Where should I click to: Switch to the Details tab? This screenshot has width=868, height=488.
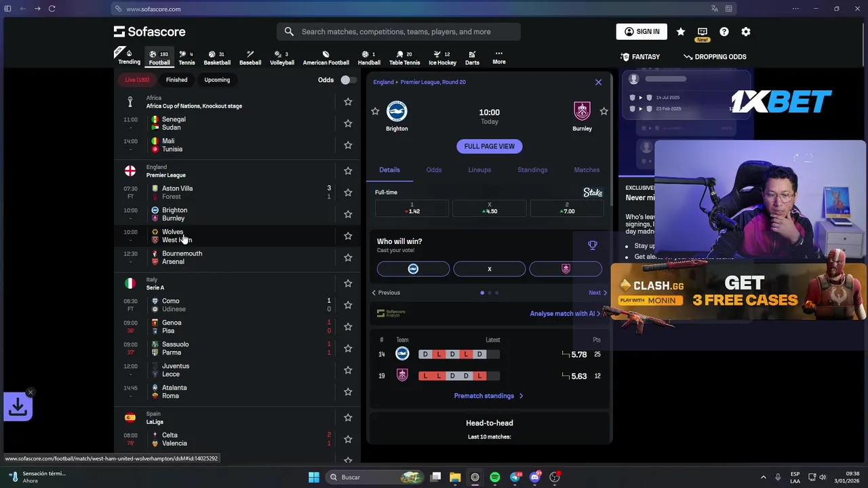click(389, 170)
